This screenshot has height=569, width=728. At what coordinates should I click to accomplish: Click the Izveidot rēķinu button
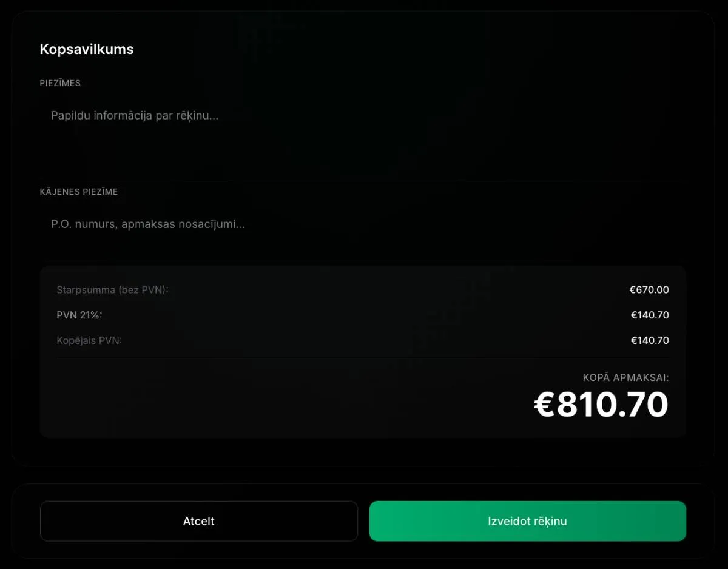tap(527, 521)
